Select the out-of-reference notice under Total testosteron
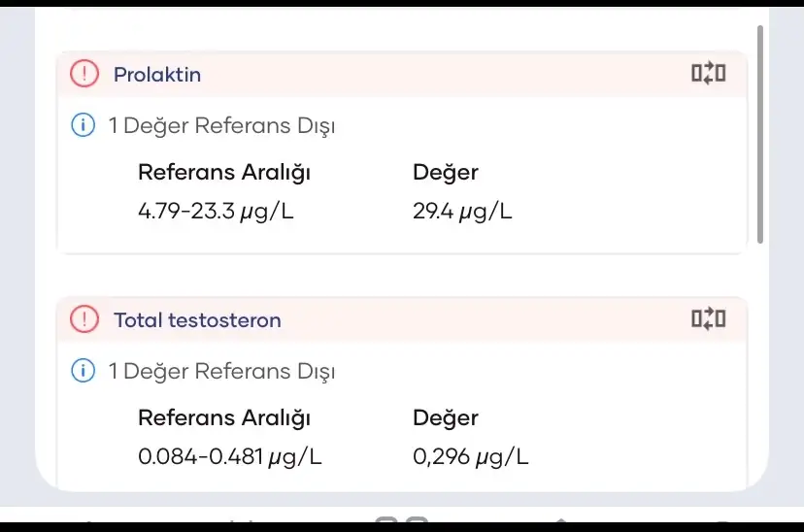 point(221,371)
